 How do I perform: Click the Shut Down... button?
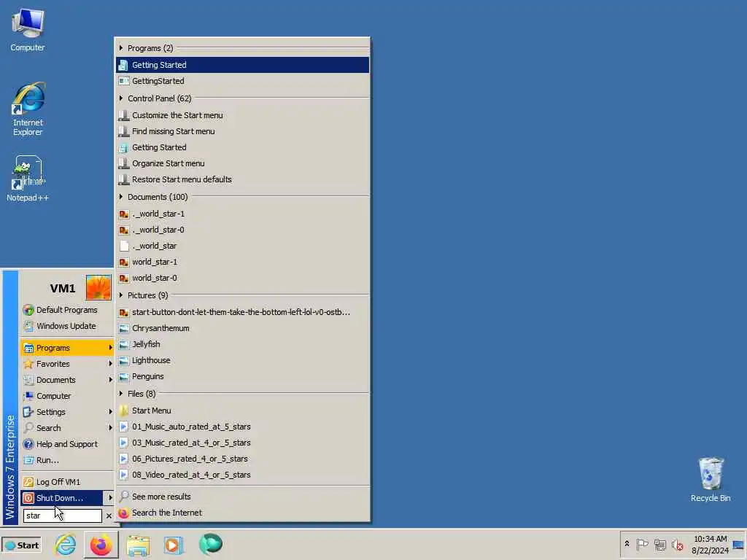61,498
